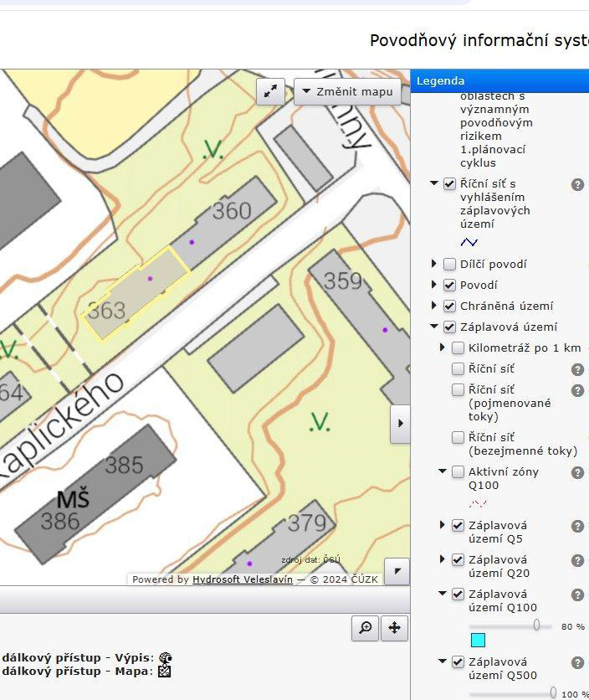Enable the Dílčí povodí checkbox
Screen dimensions: 589x700
[449, 264]
